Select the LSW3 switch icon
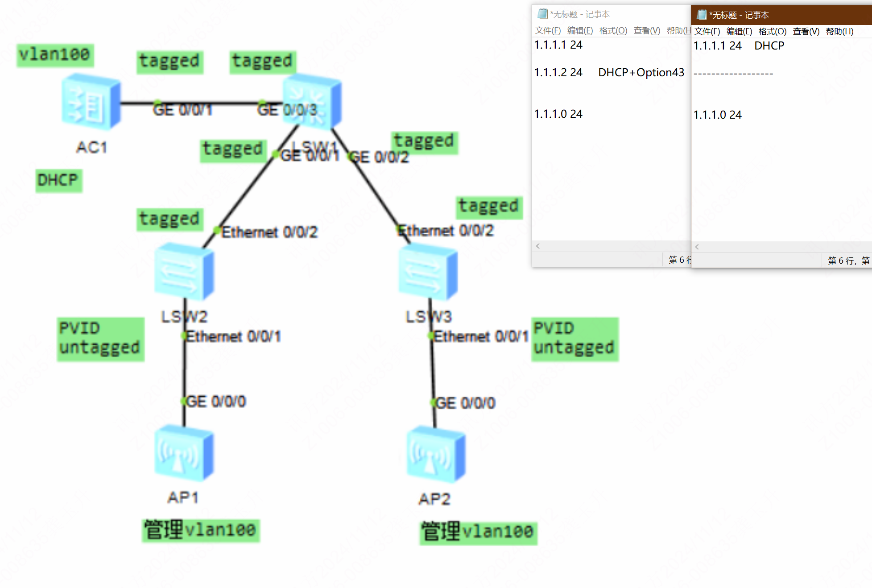This screenshot has height=588, width=872. pos(428,271)
